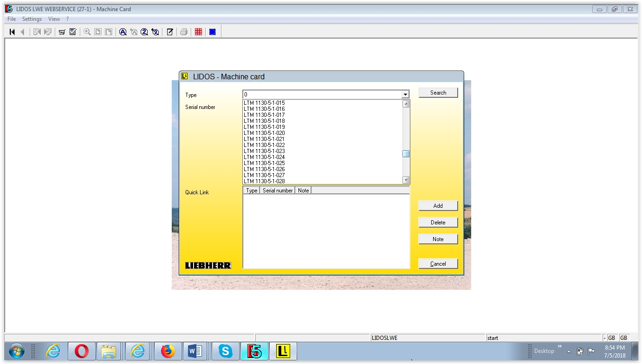Click the magnifier 2 with arrow icon
642x364 pixels.
tap(156, 32)
